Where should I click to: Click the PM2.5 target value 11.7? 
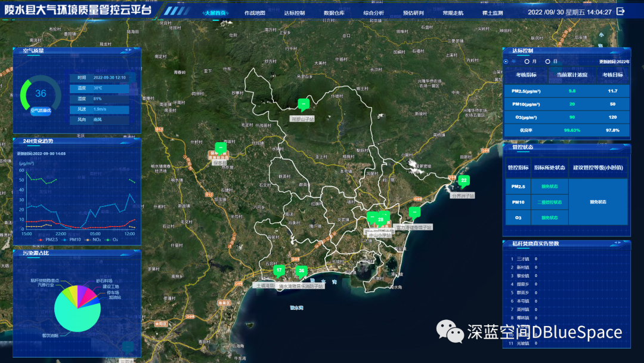[612, 91]
